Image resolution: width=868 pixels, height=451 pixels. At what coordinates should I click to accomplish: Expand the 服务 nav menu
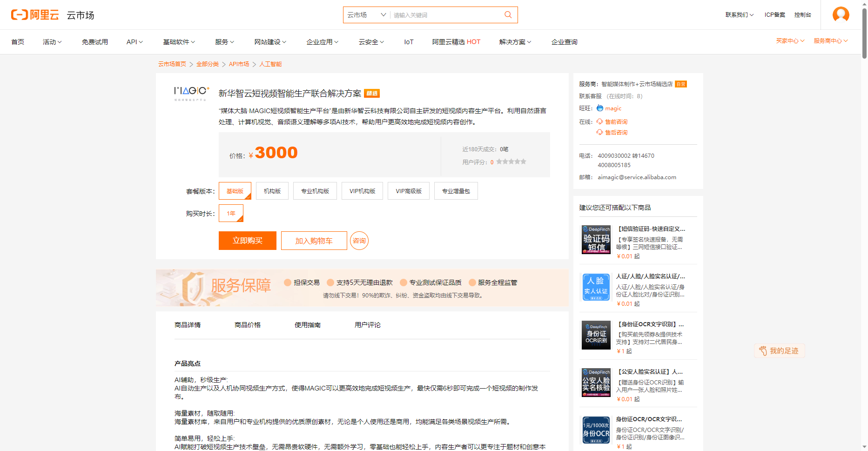[224, 42]
